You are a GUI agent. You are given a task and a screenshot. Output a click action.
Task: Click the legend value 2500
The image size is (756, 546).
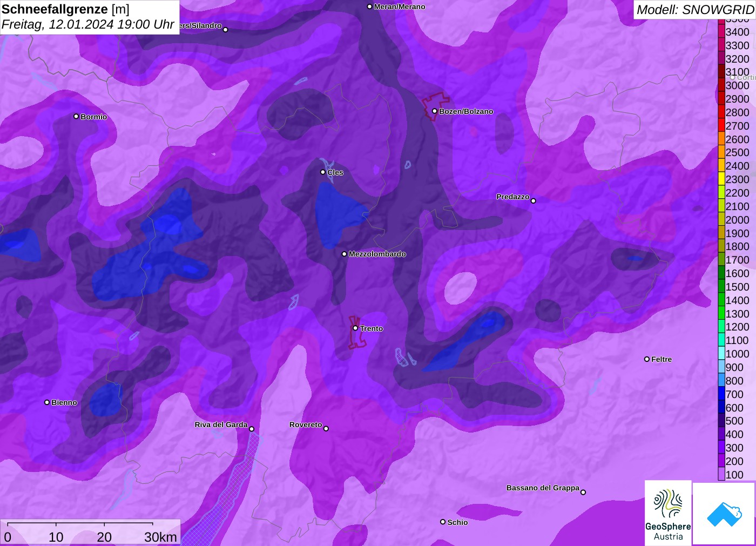[x=737, y=152]
